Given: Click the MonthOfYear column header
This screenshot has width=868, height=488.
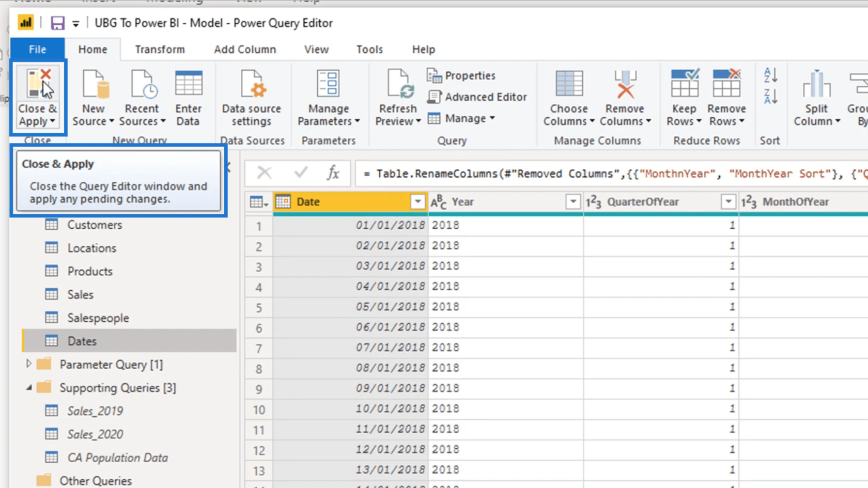Looking at the screenshot, I should (x=803, y=202).
